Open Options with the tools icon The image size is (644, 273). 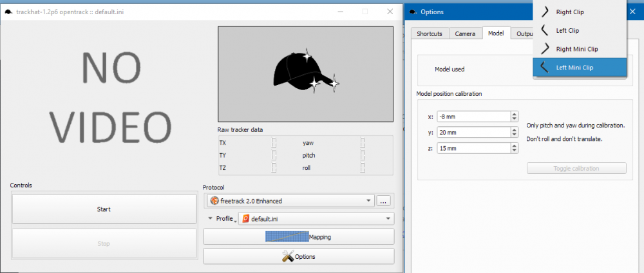pyautogui.click(x=298, y=256)
